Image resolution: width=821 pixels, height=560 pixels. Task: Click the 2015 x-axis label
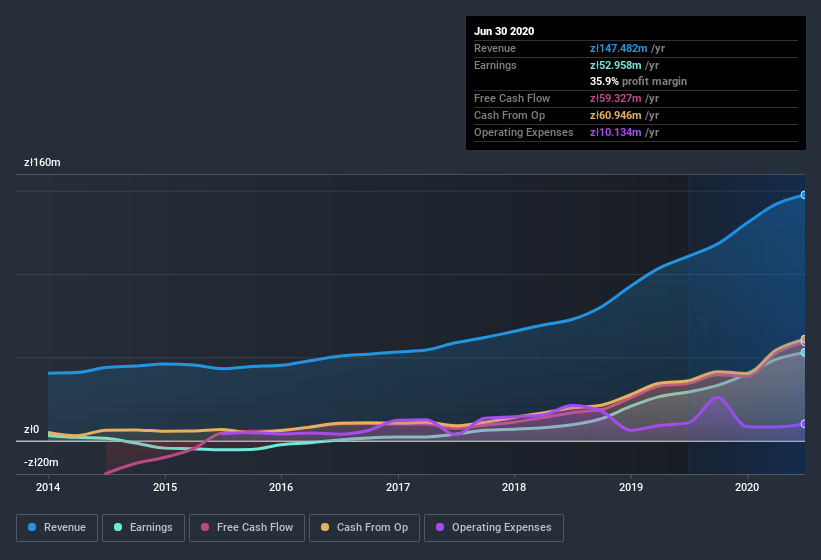[x=165, y=487]
